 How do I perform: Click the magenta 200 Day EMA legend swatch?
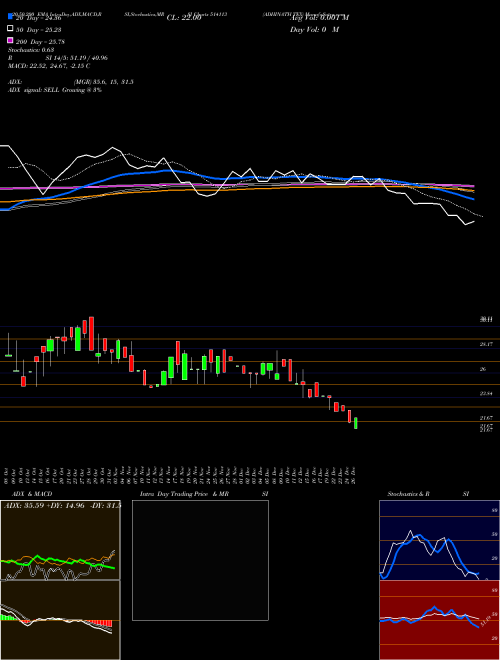tap(11, 41)
